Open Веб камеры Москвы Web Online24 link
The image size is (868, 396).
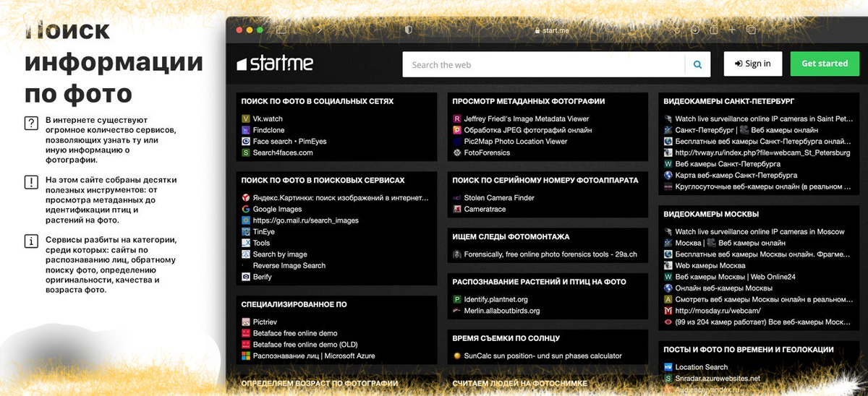click(x=736, y=277)
